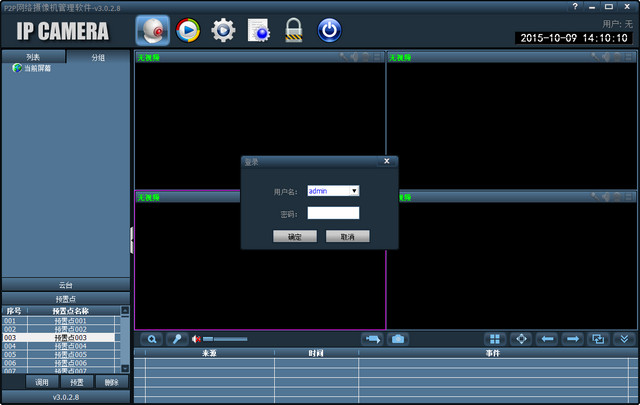
Task: Open the username dropdown showing admin
Action: [354, 190]
